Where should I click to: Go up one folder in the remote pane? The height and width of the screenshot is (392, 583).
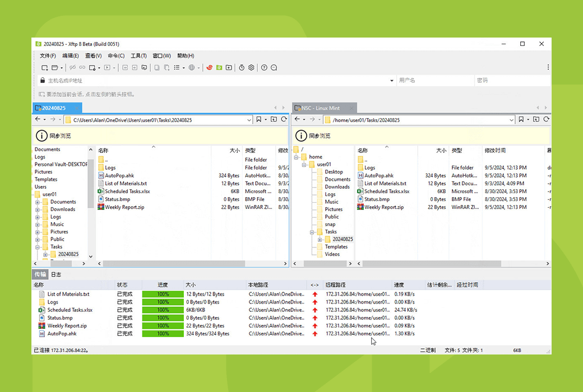(536, 119)
